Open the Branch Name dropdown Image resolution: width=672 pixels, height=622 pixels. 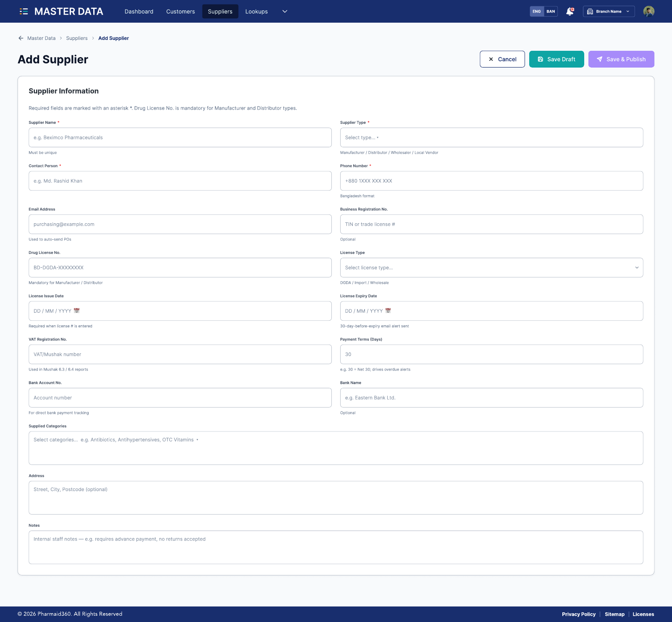609,11
